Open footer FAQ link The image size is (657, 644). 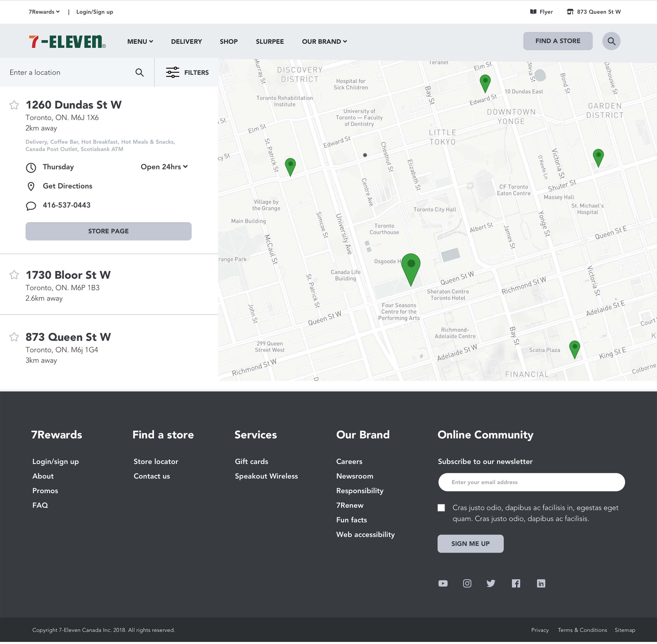click(x=40, y=505)
